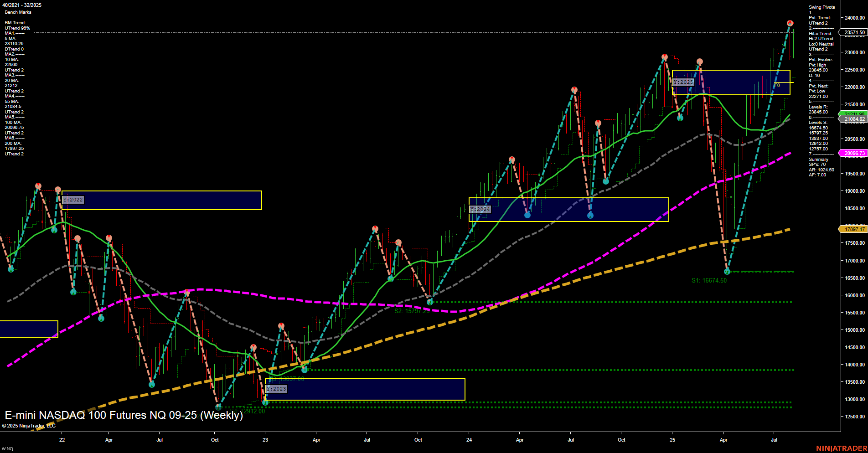Click the green S2: 15797.25 support line label
The image size is (868, 453).
coord(411,312)
